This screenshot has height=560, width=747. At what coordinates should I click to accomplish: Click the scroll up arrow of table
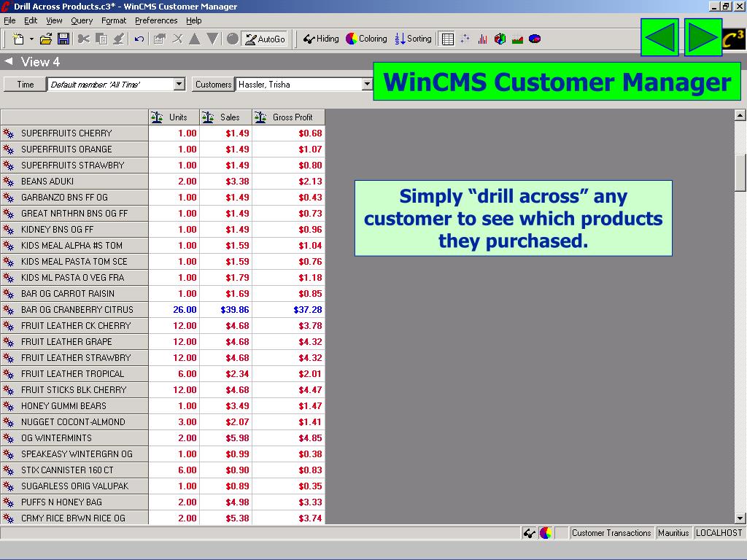[740, 114]
